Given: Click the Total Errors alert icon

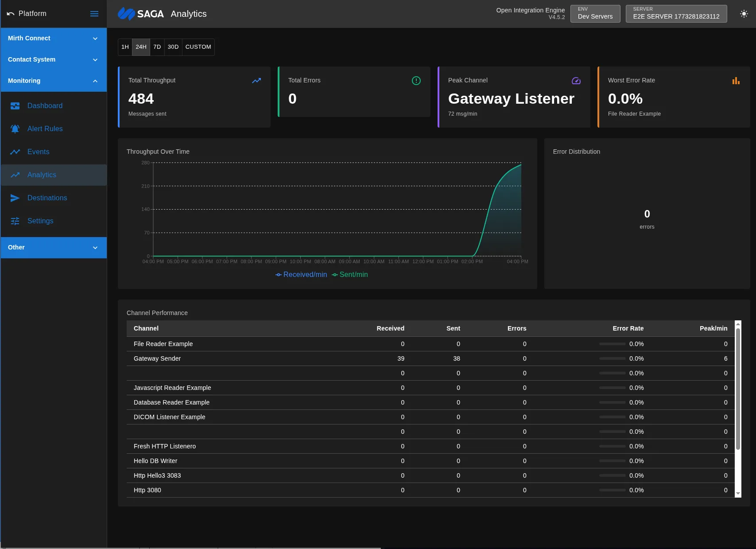Looking at the screenshot, I should [x=416, y=81].
